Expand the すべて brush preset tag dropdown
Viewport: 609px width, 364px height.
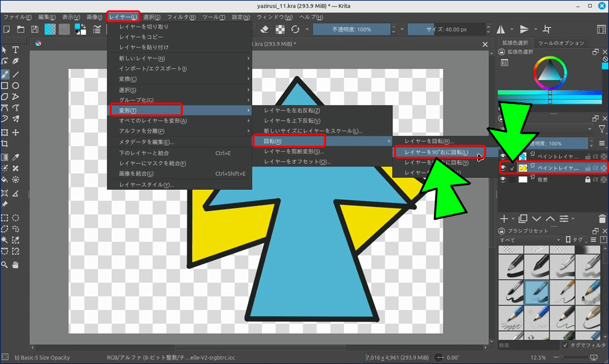pos(529,240)
